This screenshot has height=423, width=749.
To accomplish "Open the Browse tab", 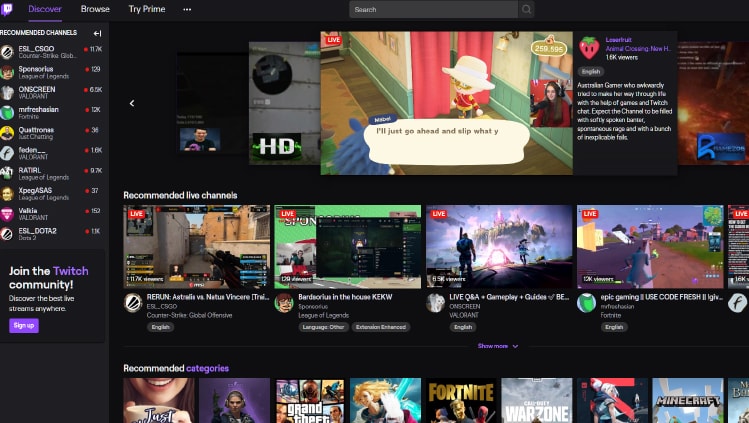I will (95, 9).
